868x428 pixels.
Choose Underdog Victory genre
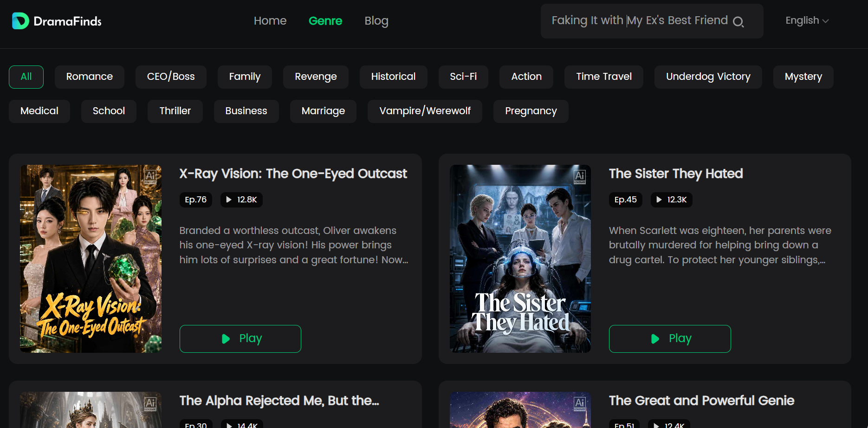pyautogui.click(x=708, y=77)
